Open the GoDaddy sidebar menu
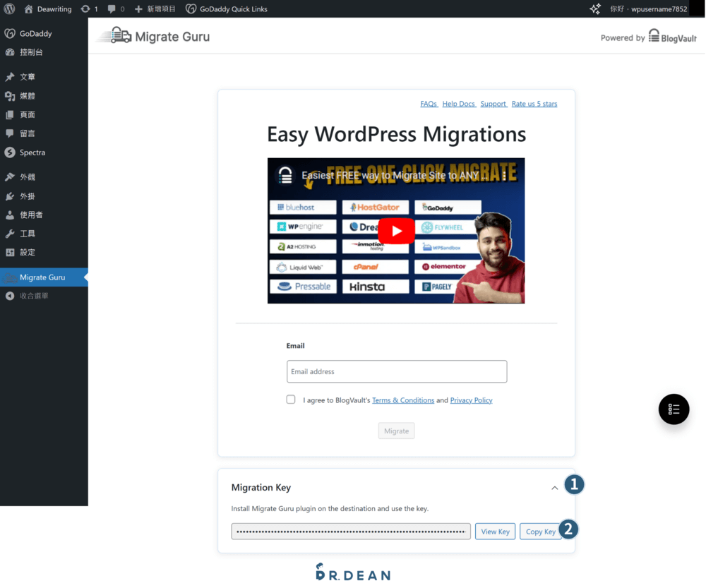The width and height of the screenshot is (706, 588). [x=44, y=34]
